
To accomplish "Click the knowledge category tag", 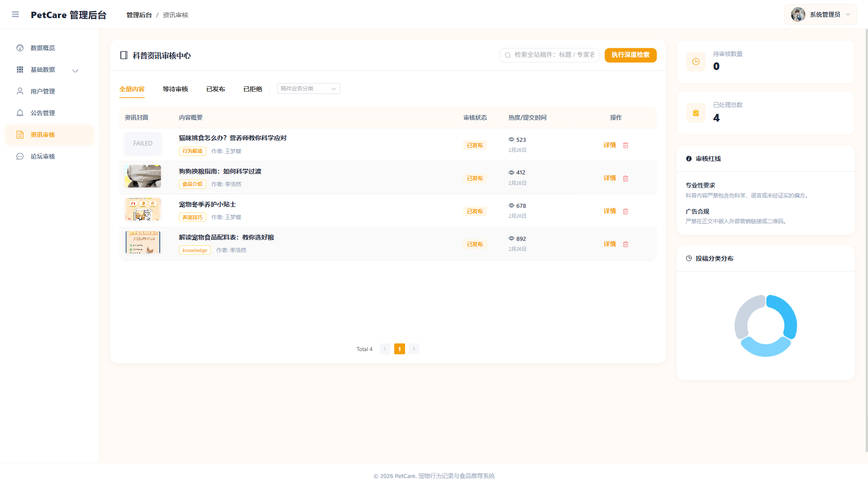I will (x=195, y=250).
